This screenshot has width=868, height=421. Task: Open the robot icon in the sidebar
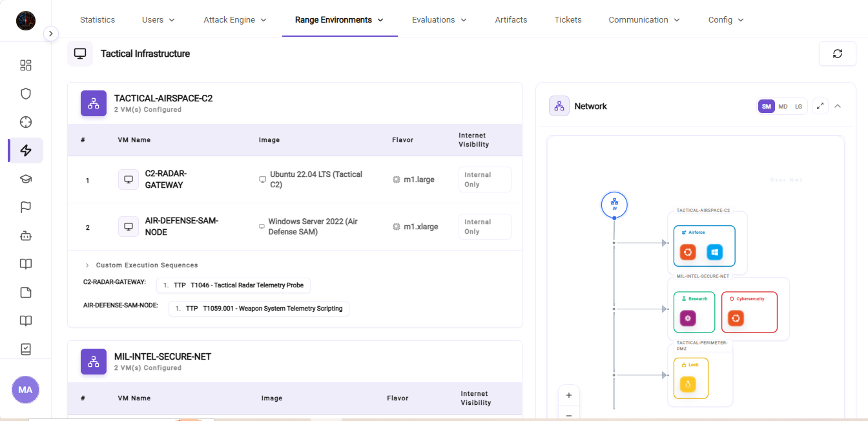[26, 236]
